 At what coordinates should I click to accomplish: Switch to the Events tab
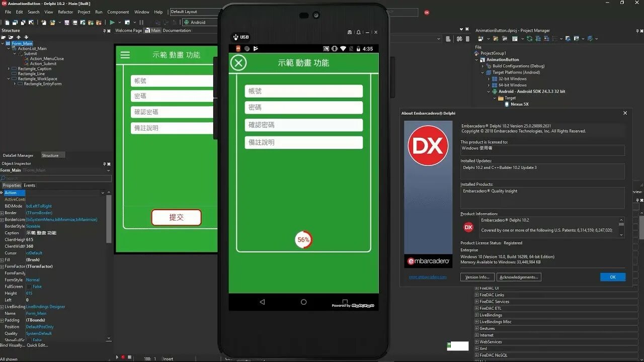[30, 186]
